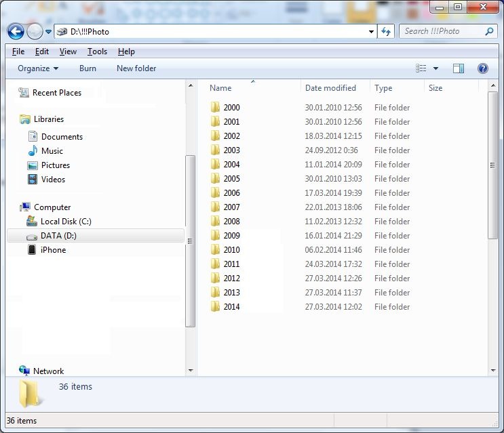Expand the Organize dropdown menu
This screenshot has height=433, width=504.
click(x=38, y=68)
